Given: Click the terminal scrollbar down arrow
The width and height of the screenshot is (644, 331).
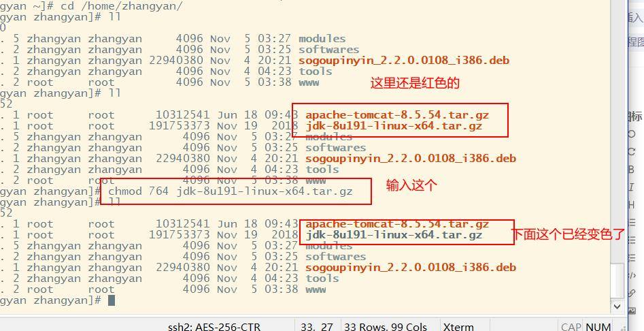Looking at the screenshot, I should point(617,306).
